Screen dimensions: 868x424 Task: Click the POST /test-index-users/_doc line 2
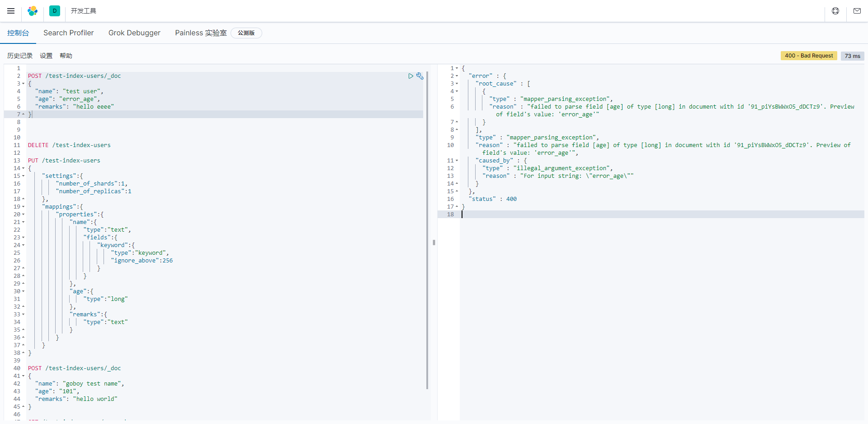(75, 76)
